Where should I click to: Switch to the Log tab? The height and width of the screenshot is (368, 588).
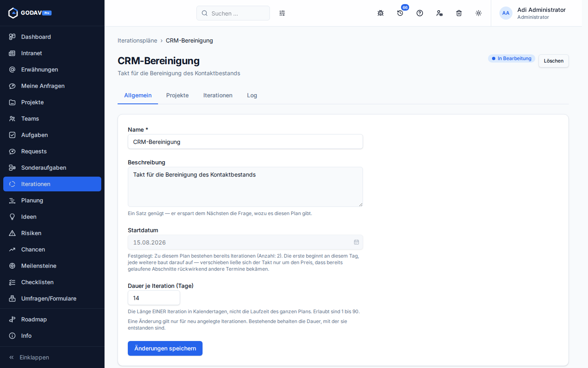[252, 95]
